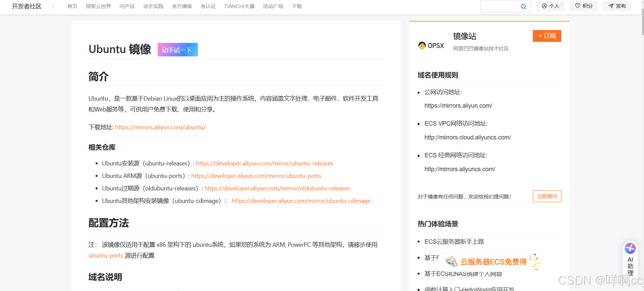Screen dimensions: 644x291
Task: Open the 积分 points button
Action: [584, 6]
